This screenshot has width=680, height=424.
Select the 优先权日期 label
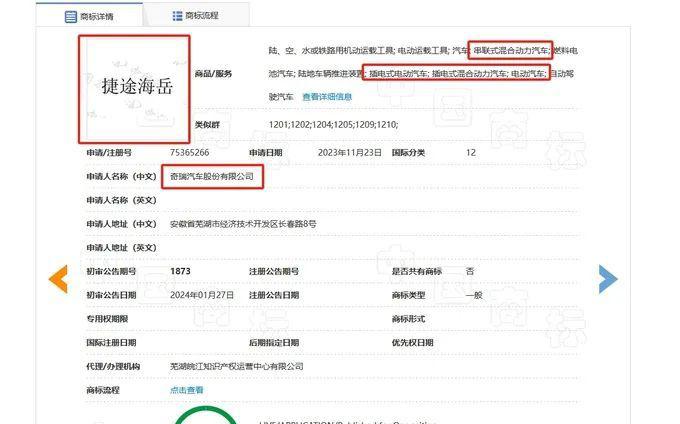click(412, 342)
